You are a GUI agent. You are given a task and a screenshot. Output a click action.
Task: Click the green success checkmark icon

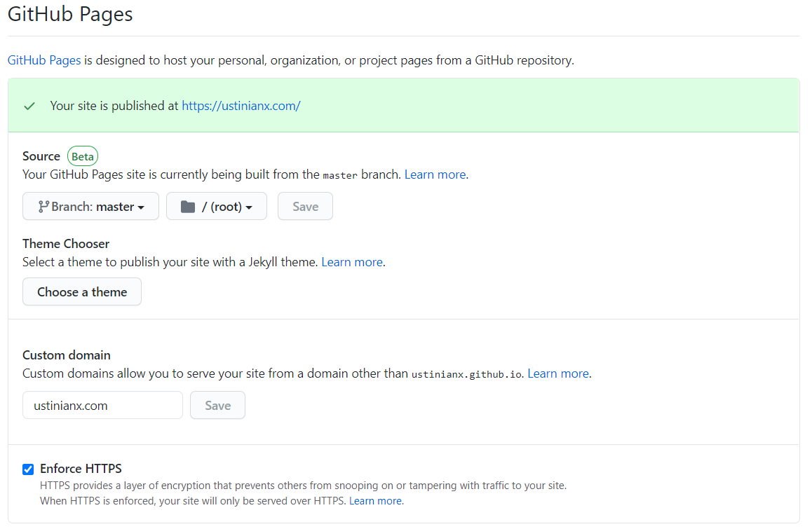[29, 106]
